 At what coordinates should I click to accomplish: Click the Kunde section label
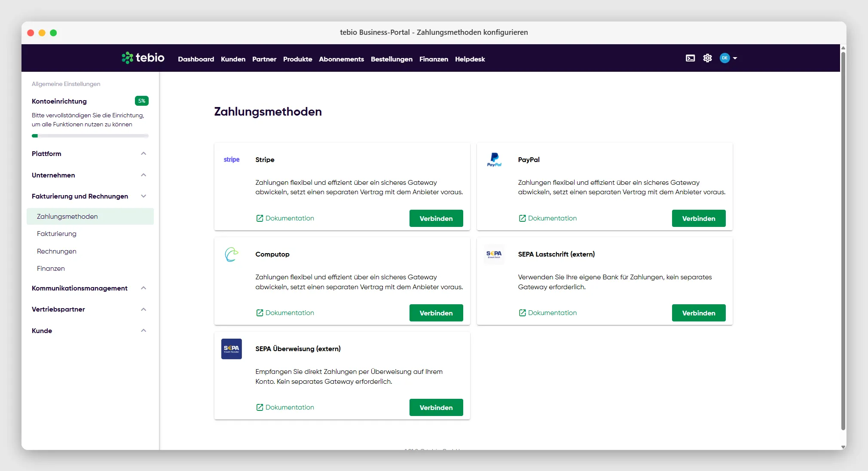[42, 330]
